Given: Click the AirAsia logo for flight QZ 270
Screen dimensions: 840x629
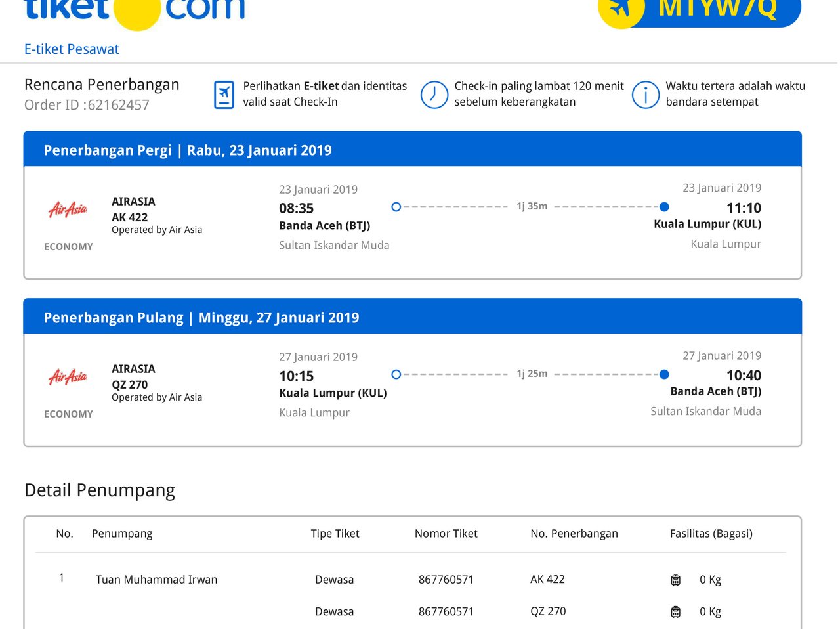Looking at the screenshot, I should pyautogui.click(x=68, y=377).
